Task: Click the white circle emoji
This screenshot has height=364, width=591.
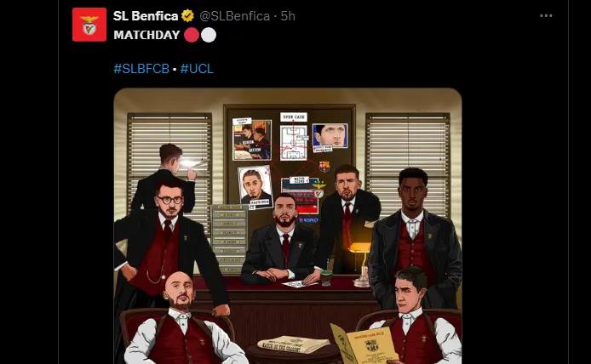Action: [x=209, y=36]
